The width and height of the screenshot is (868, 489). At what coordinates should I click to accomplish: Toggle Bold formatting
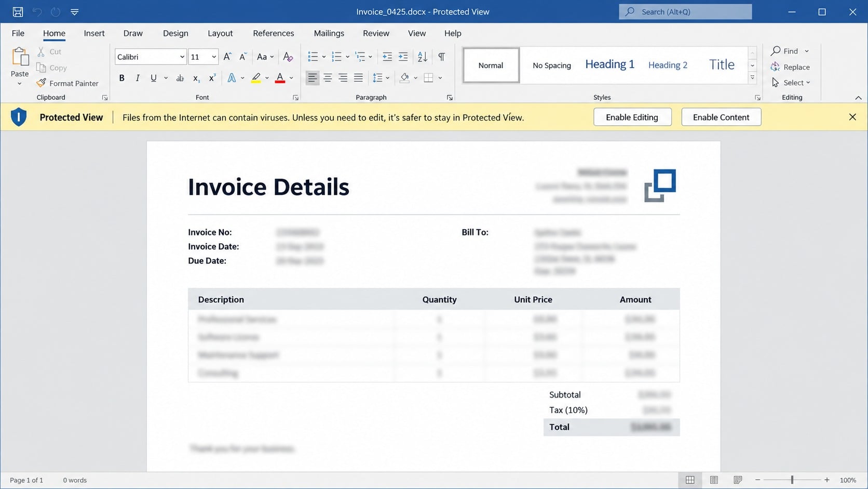pyautogui.click(x=122, y=78)
